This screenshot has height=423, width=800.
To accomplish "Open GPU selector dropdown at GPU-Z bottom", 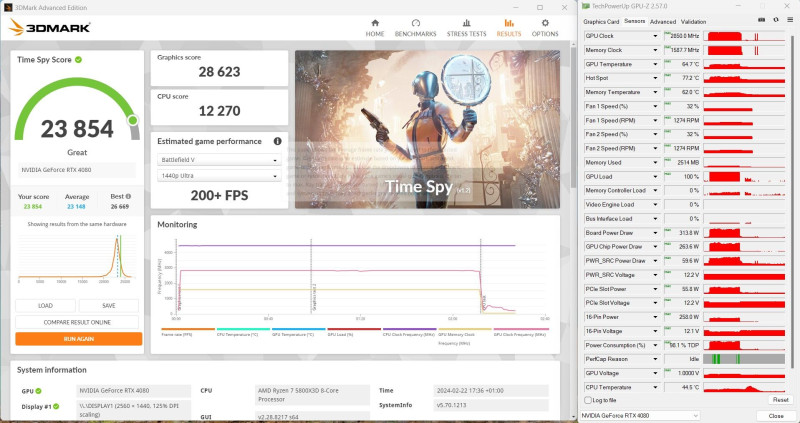I will click(x=640, y=416).
